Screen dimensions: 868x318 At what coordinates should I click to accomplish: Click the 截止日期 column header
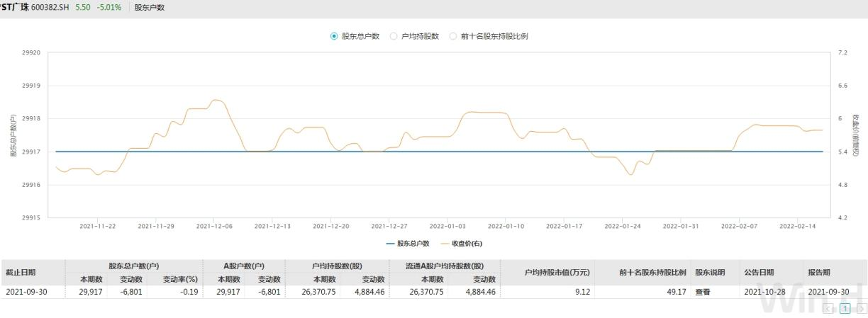pos(21,272)
